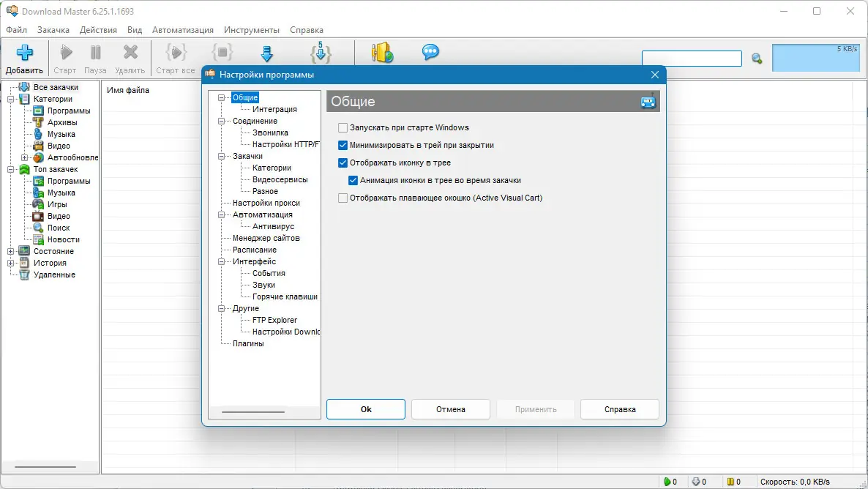The width and height of the screenshot is (868, 489).
Task: Click the toolbar search input field
Action: 692,58
